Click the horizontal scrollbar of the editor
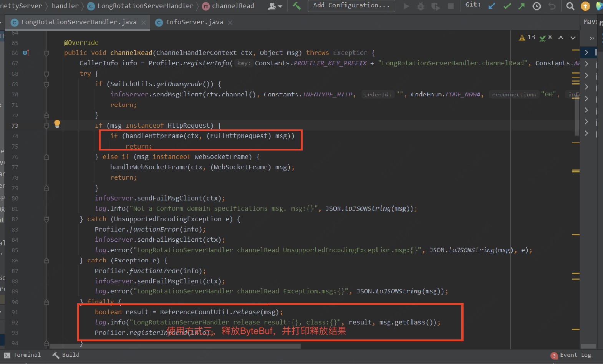This screenshot has width=603, height=364. coord(175,346)
